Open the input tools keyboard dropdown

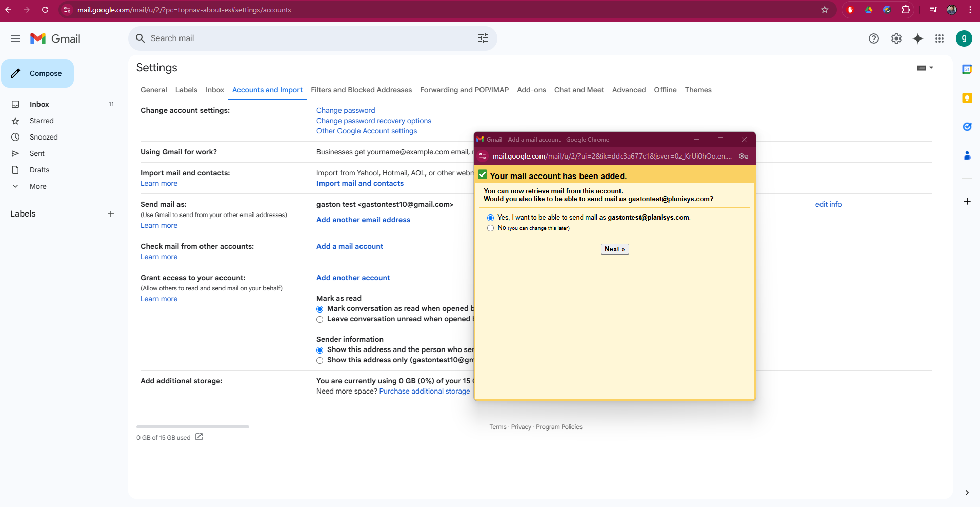tap(925, 68)
